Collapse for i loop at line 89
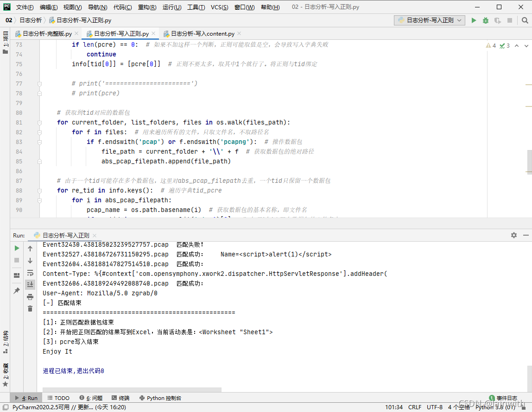The width and height of the screenshot is (532, 412). click(40, 200)
